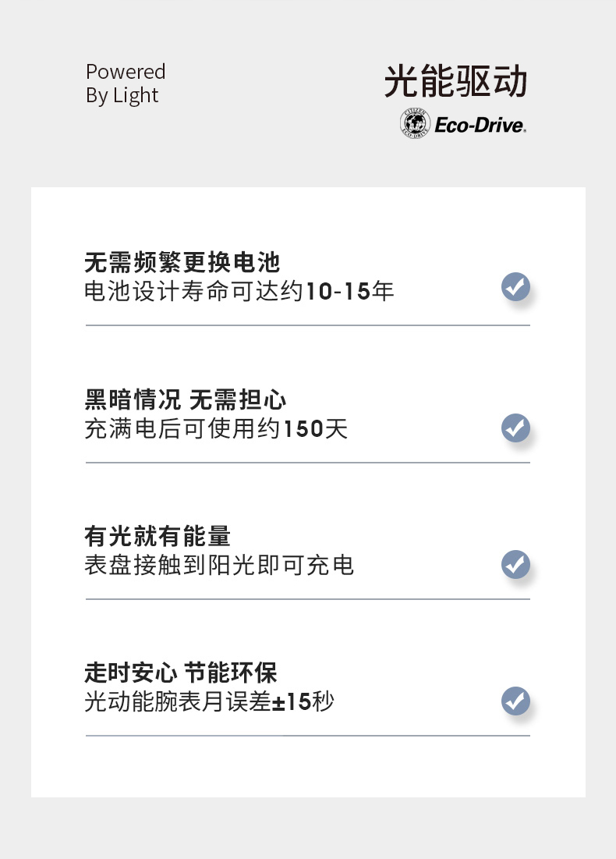This screenshot has width=616, height=859.
Task: Select the 走时安心 节能环保 heading
Action: 181,673
